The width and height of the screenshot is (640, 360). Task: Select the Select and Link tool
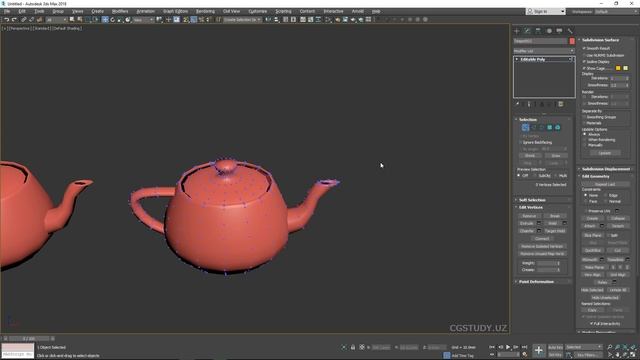24,20
